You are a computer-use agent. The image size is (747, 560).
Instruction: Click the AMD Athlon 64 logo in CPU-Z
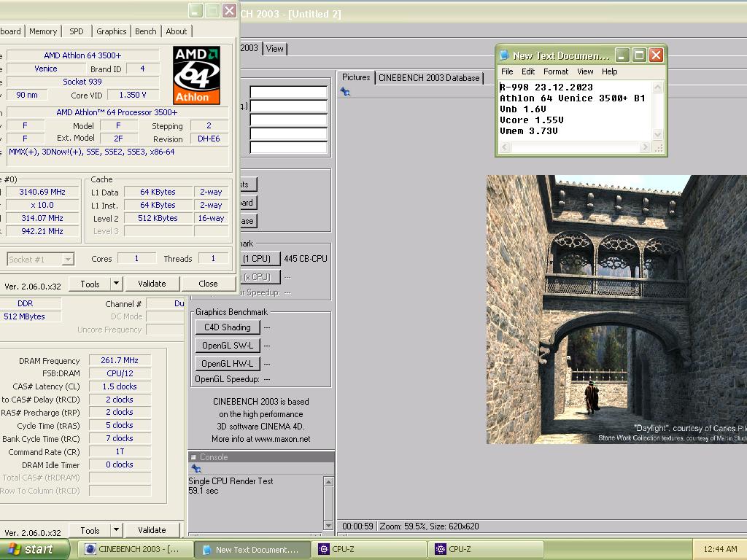tap(196, 75)
